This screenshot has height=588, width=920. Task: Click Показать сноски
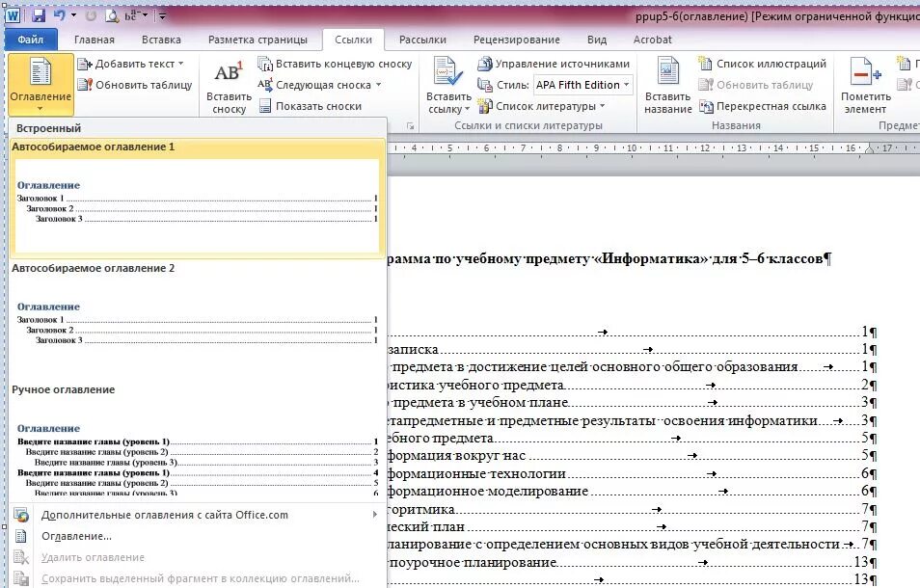tap(311, 106)
